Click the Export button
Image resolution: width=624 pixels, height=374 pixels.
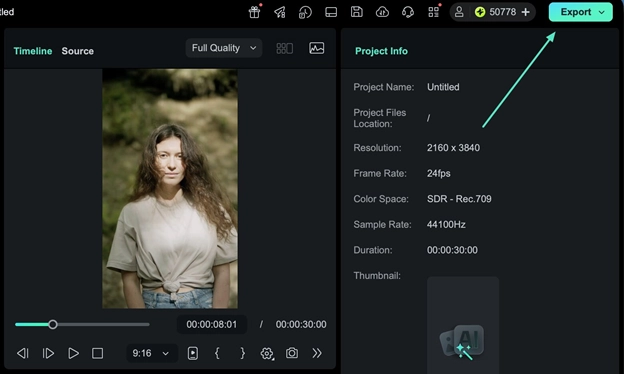pyautogui.click(x=575, y=12)
